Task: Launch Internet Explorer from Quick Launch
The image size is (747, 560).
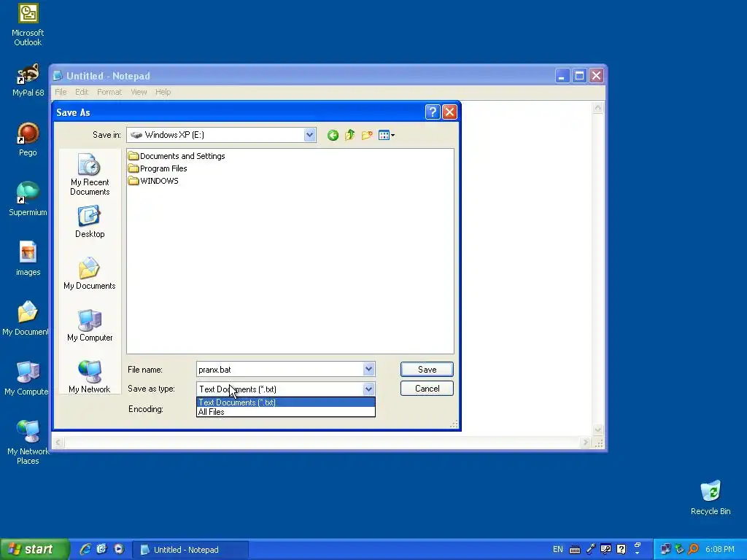Action: tap(85, 550)
